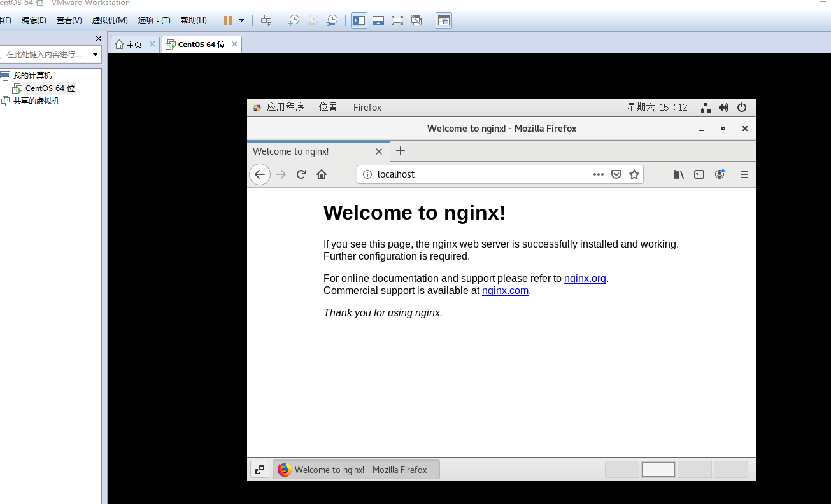The width and height of the screenshot is (831, 504).
Task: Open the 选项卡(T) menu
Action: pos(154,20)
